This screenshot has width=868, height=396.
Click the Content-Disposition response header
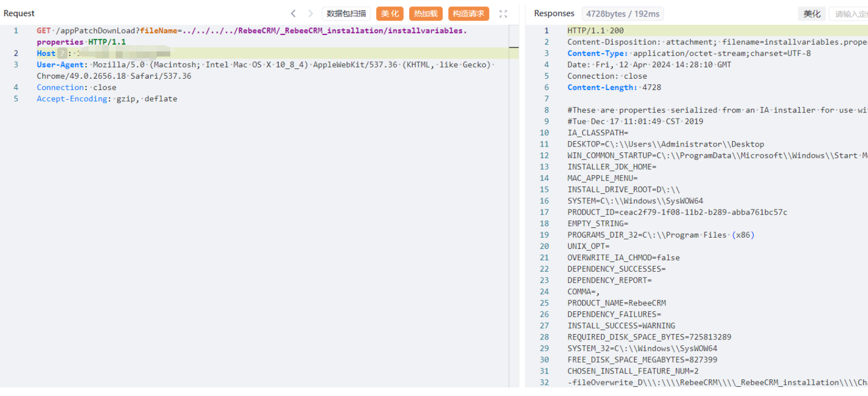[718, 42]
